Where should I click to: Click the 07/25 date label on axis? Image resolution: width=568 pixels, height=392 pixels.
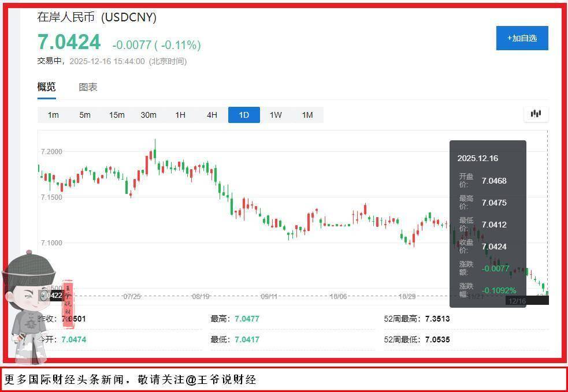pyautogui.click(x=132, y=296)
